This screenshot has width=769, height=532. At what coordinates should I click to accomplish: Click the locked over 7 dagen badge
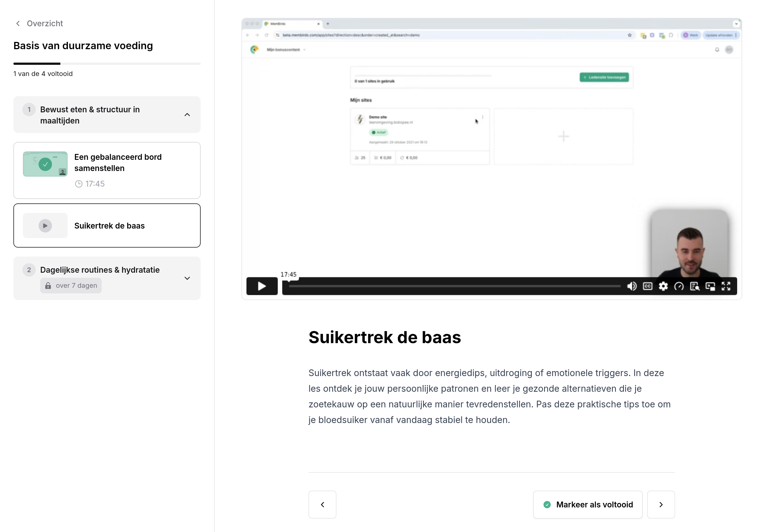point(71,285)
